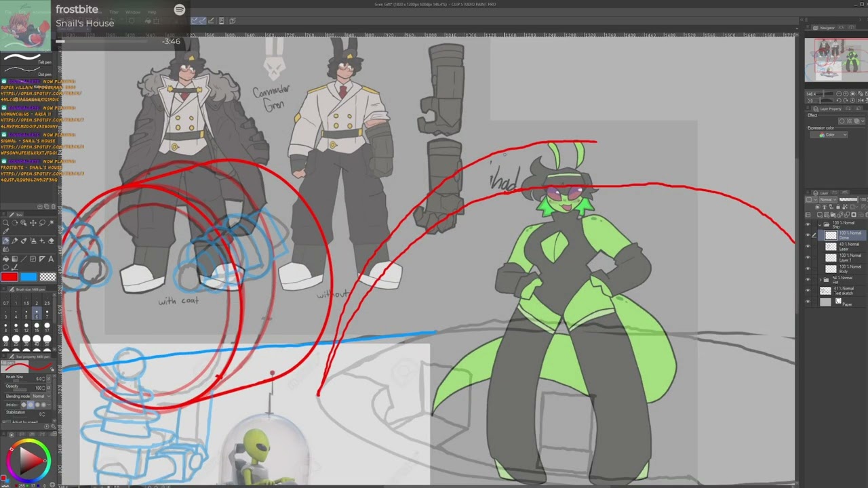Toggle visibility of Layer 1
The image size is (868, 488).
click(807, 258)
